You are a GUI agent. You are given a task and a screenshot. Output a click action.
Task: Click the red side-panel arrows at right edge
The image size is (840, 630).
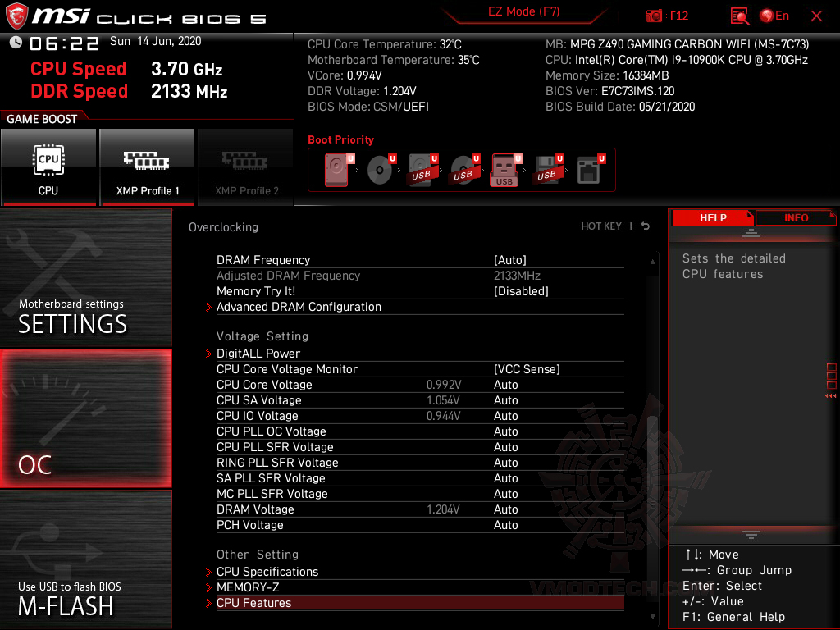[830, 396]
